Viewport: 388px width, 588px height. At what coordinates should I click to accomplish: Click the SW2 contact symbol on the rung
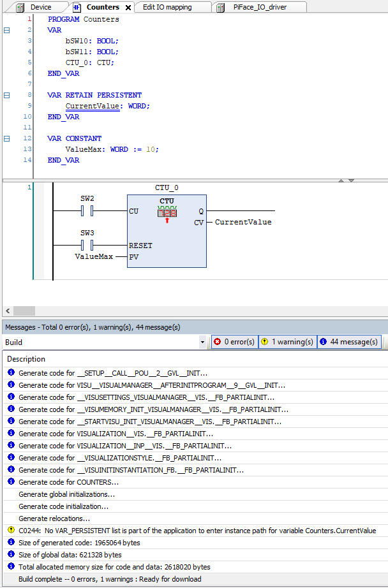[87, 210]
